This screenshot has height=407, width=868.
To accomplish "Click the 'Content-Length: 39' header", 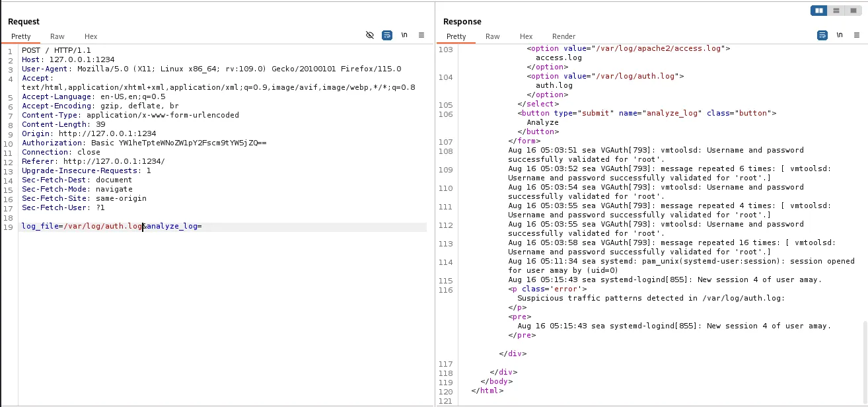I will pyautogui.click(x=63, y=124).
